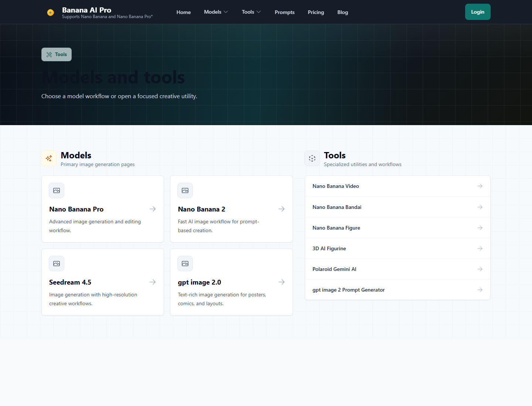Click the arrow on Nano Banana Bandai row
532x406 pixels.
pyautogui.click(x=480, y=207)
